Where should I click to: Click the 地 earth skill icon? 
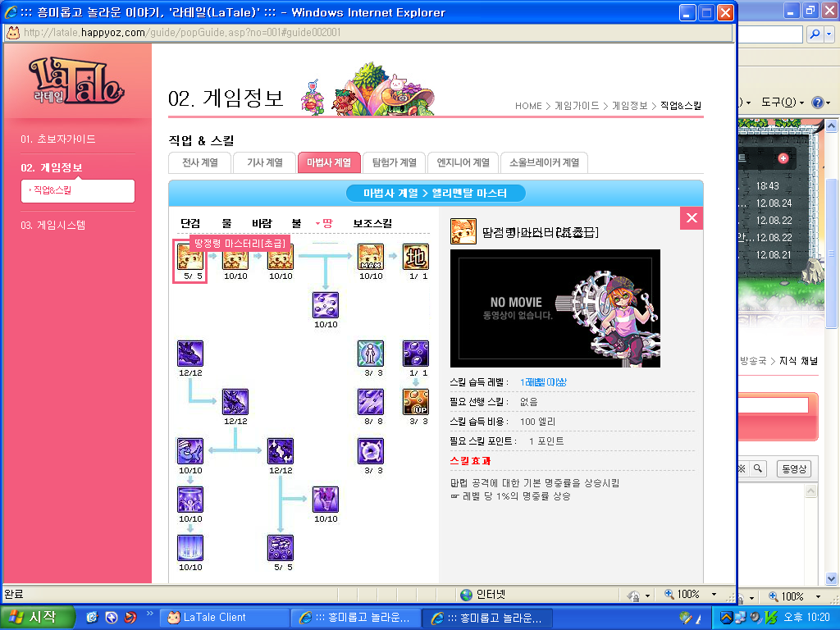[416, 257]
